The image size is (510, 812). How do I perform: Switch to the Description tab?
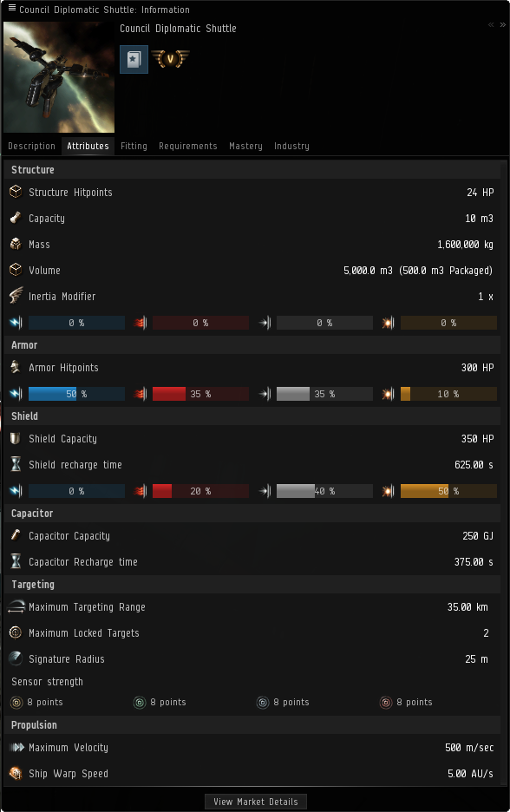(31, 146)
